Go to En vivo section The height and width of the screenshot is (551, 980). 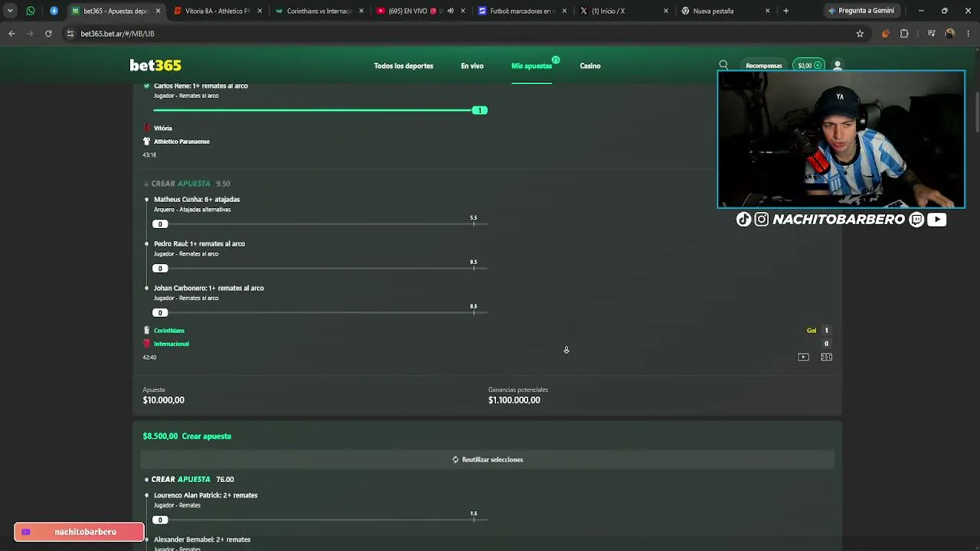tap(472, 66)
